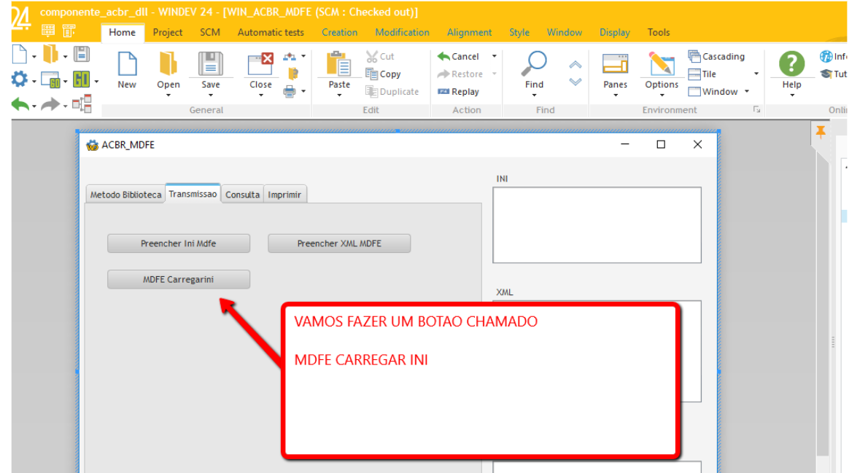Switch to Metodo Biblioteca tab
The height and width of the screenshot is (473, 868).
click(125, 195)
